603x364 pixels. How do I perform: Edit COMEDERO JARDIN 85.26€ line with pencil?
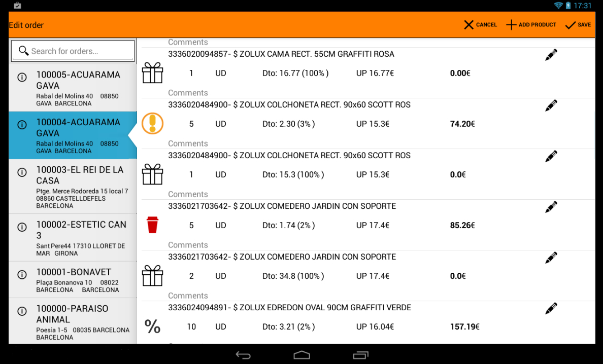pyautogui.click(x=551, y=207)
